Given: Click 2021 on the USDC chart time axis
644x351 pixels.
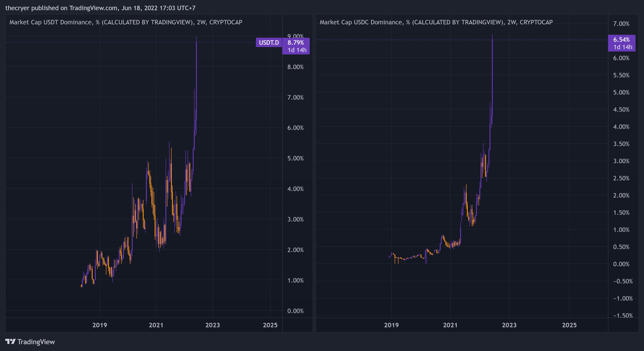Looking at the screenshot, I should 450,325.
